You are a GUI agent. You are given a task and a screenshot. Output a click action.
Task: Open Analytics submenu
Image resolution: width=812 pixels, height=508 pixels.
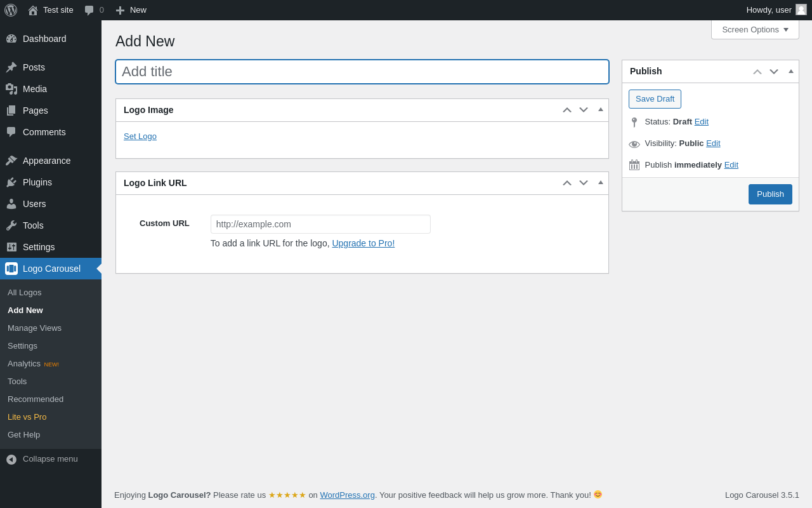click(51, 364)
